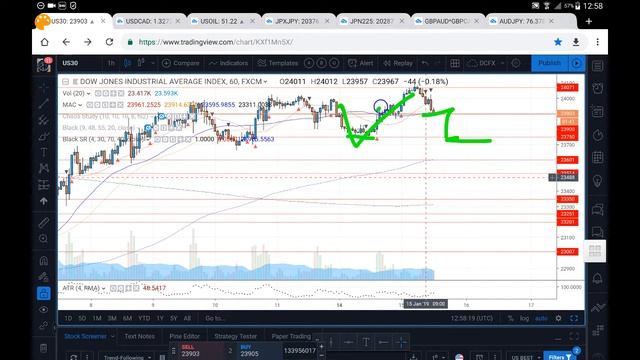Viewport: 640px width, 360px height.
Task: Open the browser three-dot menu
Action: coord(598,42)
